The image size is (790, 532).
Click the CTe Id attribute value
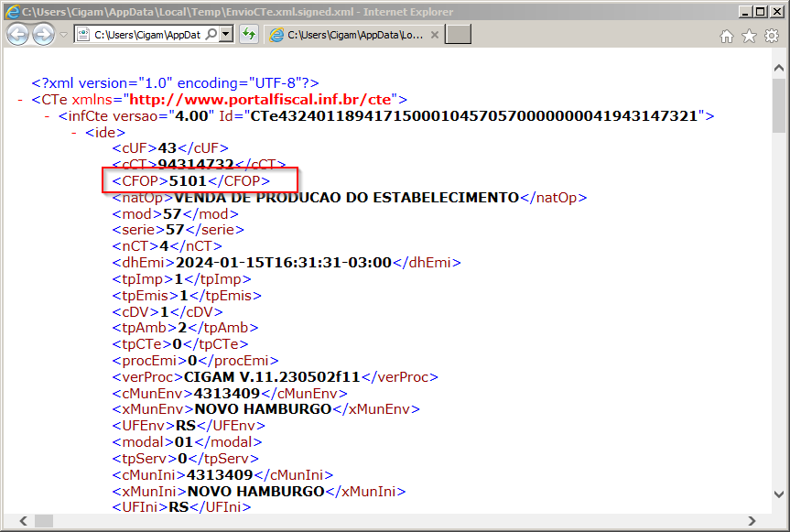coord(473,116)
